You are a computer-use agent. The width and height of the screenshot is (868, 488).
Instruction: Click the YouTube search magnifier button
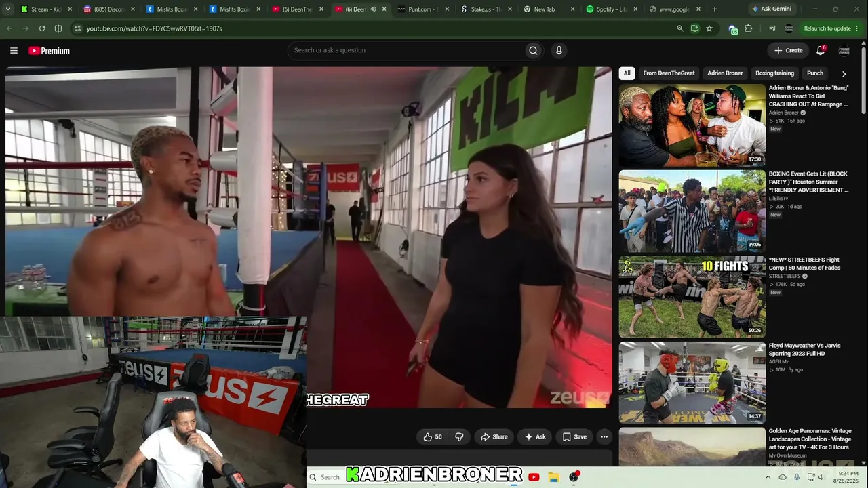(533, 50)
